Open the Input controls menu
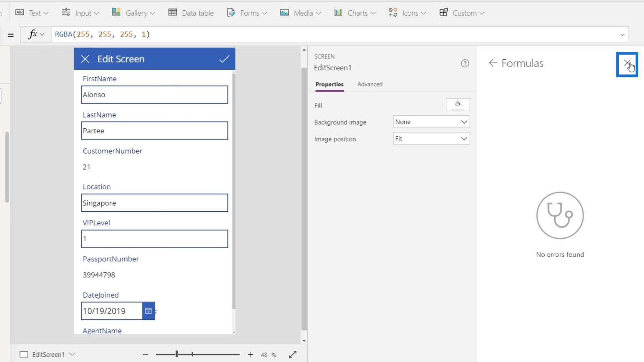 point(80,13)
